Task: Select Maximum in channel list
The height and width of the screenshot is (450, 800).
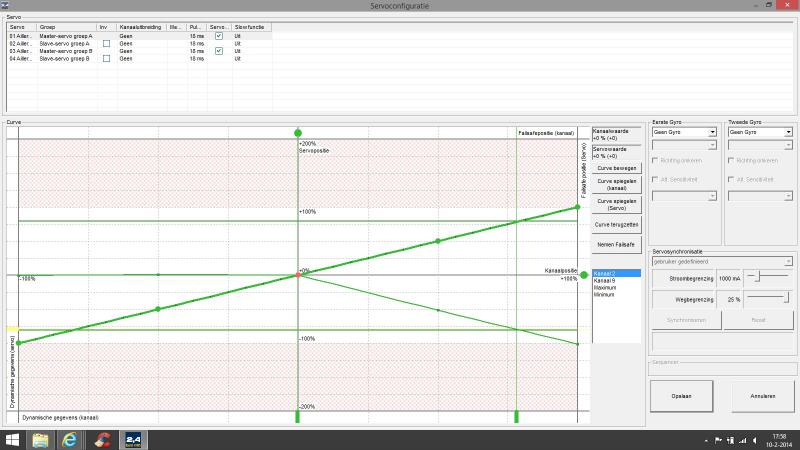Action: [x=616, y=288]
